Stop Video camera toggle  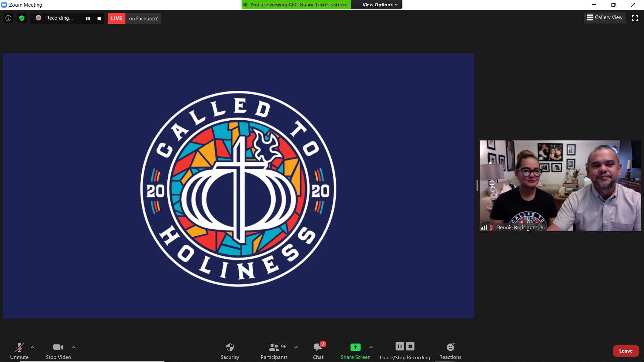coord(58,351)
